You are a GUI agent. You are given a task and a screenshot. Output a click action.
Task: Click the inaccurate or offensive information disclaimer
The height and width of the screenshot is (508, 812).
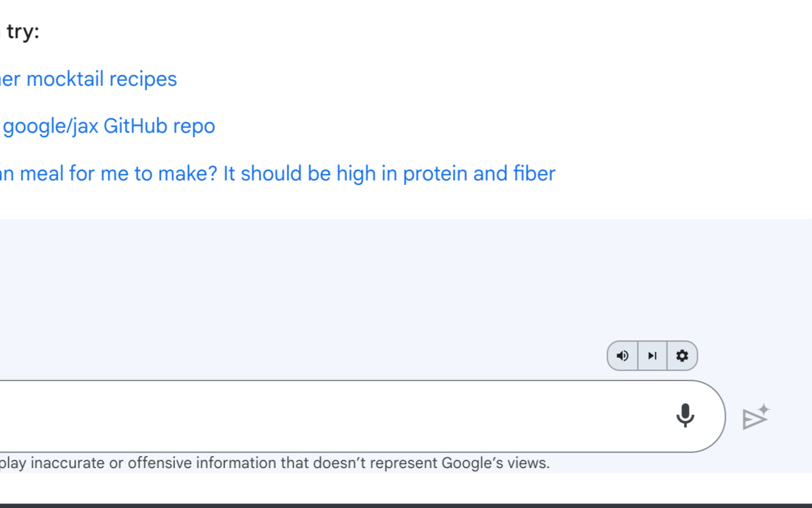pos(275,463)
